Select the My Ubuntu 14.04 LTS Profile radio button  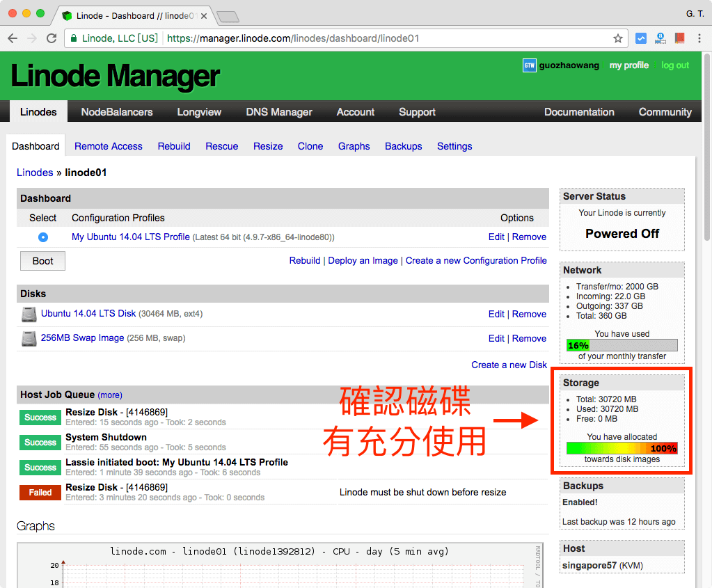(x=43, y=237)
